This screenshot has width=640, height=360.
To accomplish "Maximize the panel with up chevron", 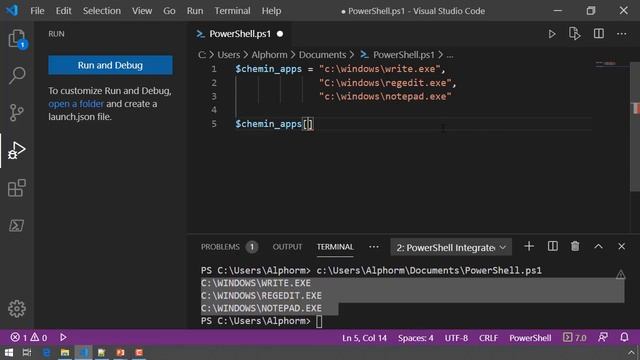I will 598,246.
